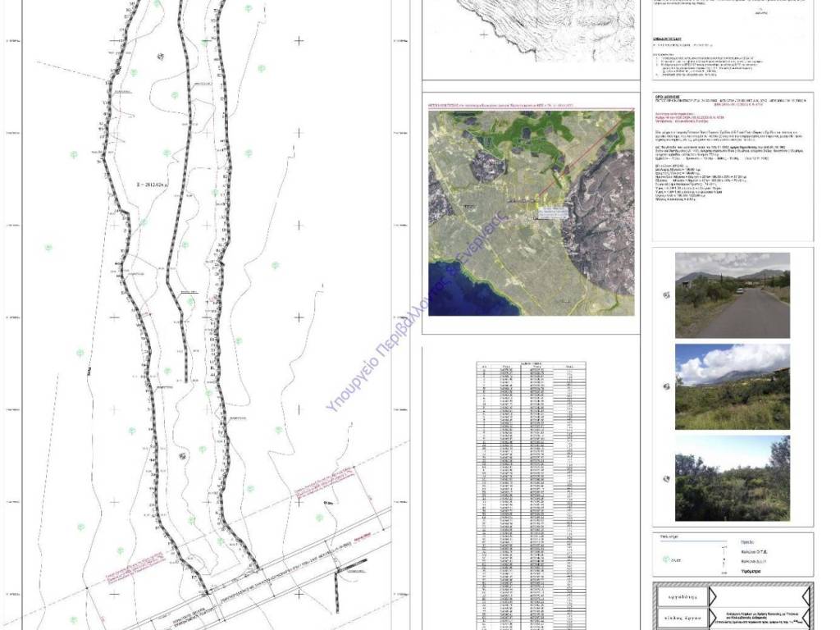Screen dimensions: 840x630
Task: Click the camera marker beside the road photo
Action: coord(666,296)
